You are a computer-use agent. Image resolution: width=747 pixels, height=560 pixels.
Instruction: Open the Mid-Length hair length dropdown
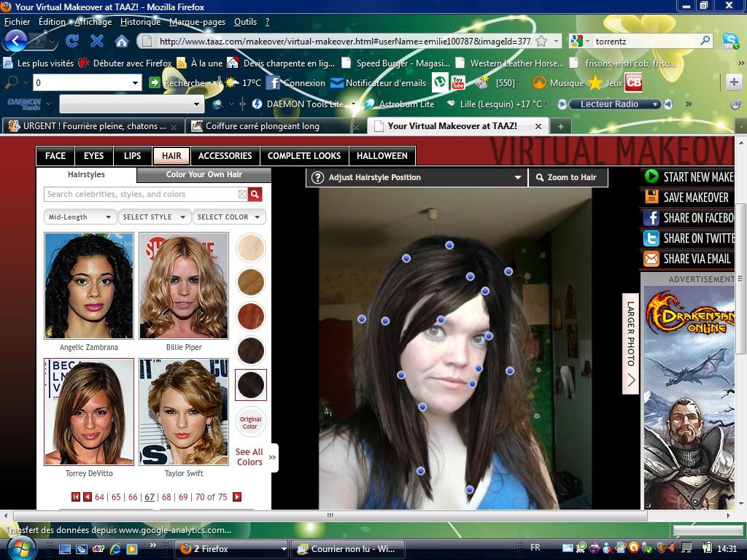click(x=80, y=217)
